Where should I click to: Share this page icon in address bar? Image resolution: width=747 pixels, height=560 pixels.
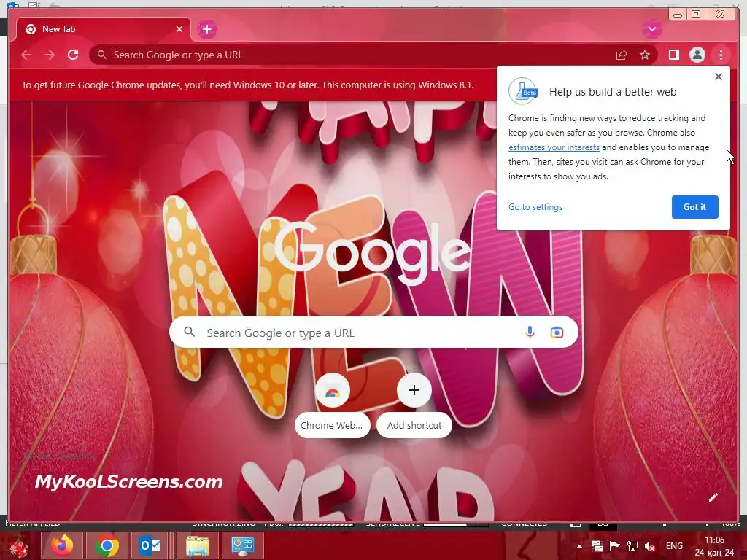click(x=622, y=55)
